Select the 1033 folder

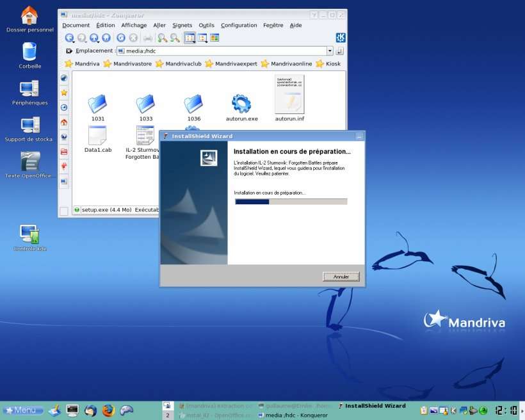(145, 108)
